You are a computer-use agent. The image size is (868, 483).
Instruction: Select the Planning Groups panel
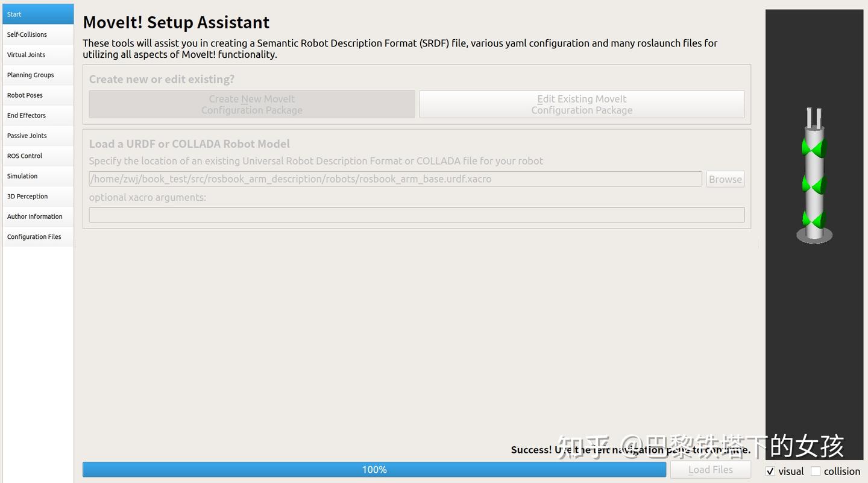pos(30,75)
